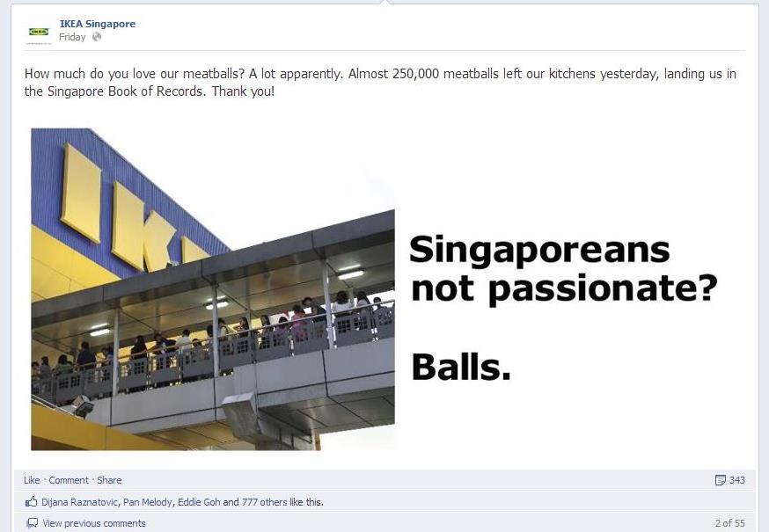The width and height of the screenshot is (769, 532).
Task: Click the comment count icon showing 343
Action: click(x=720, y=480)
